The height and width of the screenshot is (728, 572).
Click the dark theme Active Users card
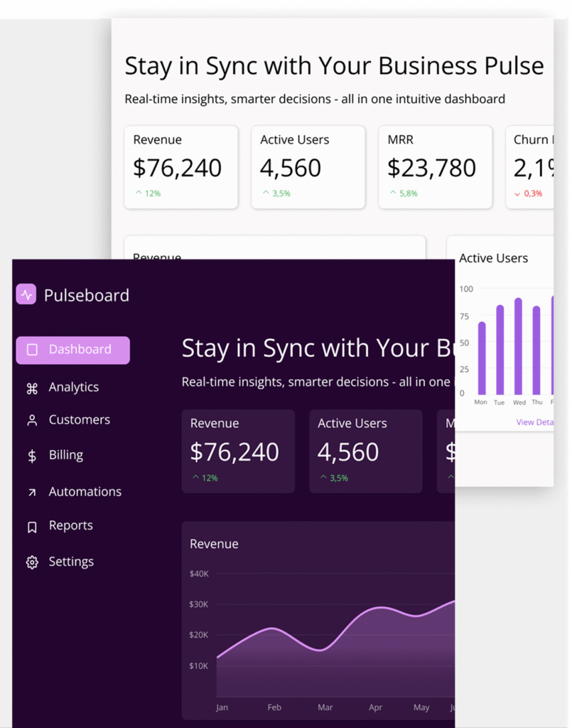pyautogui.click(x=365, y=451)
